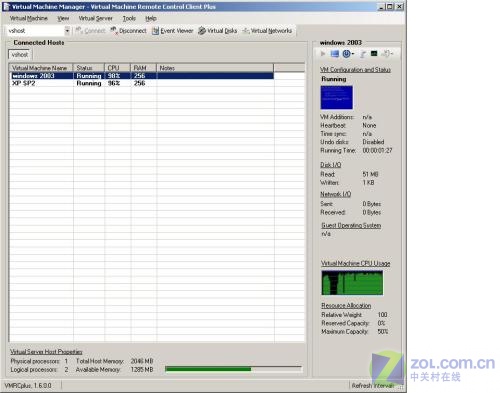Sort by the Virtual Machine Name column header

click(x=41, y=68)
